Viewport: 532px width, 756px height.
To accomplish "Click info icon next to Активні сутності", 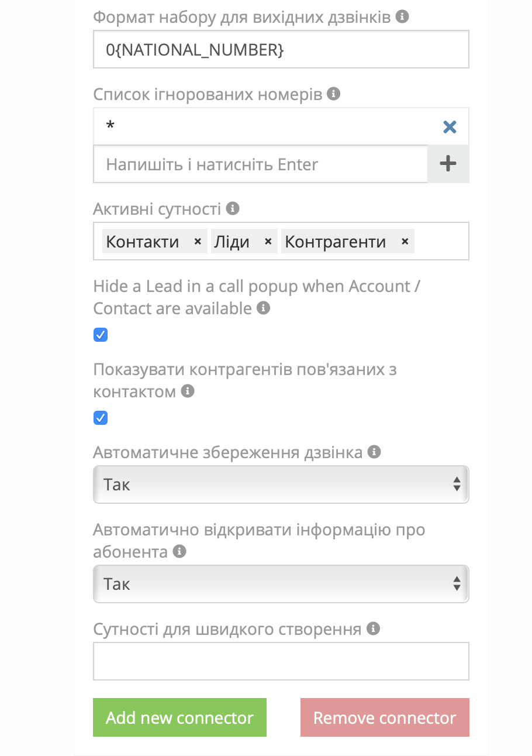I will 233,208.
